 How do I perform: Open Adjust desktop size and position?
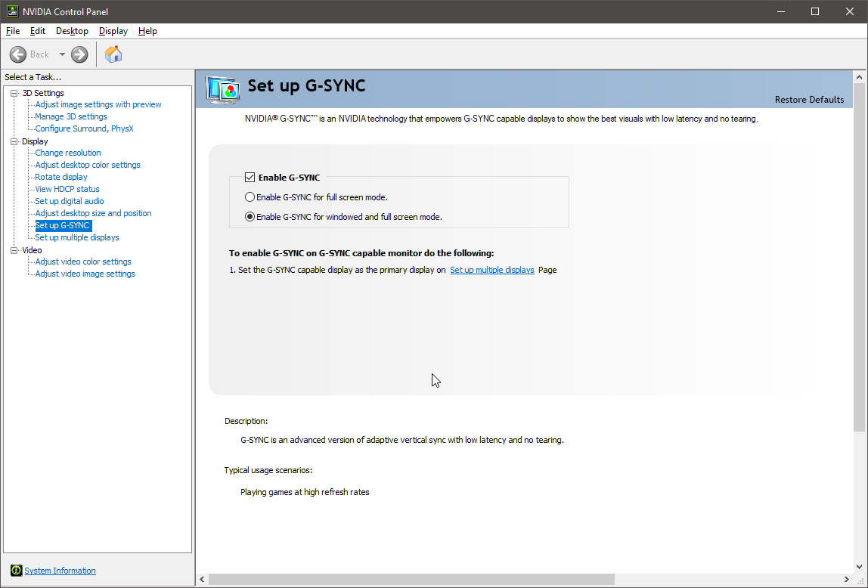click(x=93, y=214)
